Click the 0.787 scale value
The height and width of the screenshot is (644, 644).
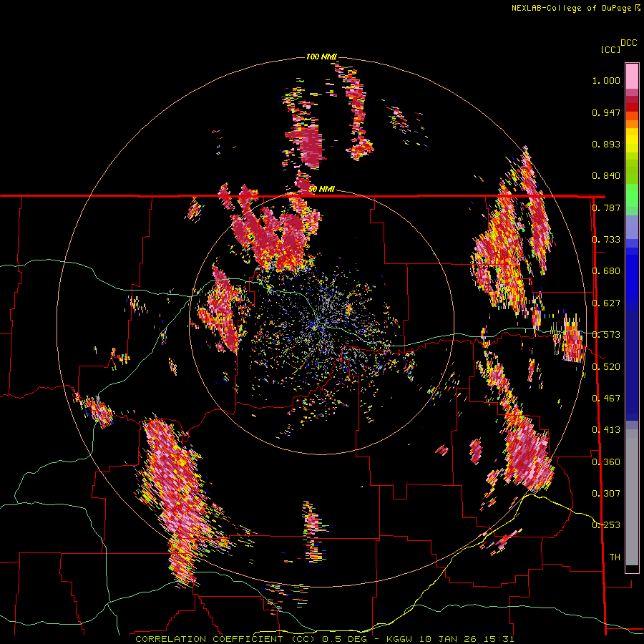[606, 208]
